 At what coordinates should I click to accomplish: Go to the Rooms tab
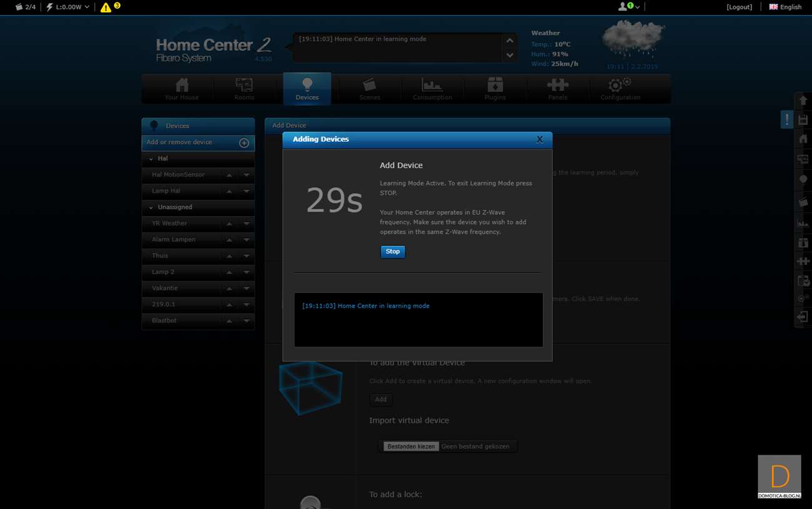pyautogui.click(x=244, y=89)
